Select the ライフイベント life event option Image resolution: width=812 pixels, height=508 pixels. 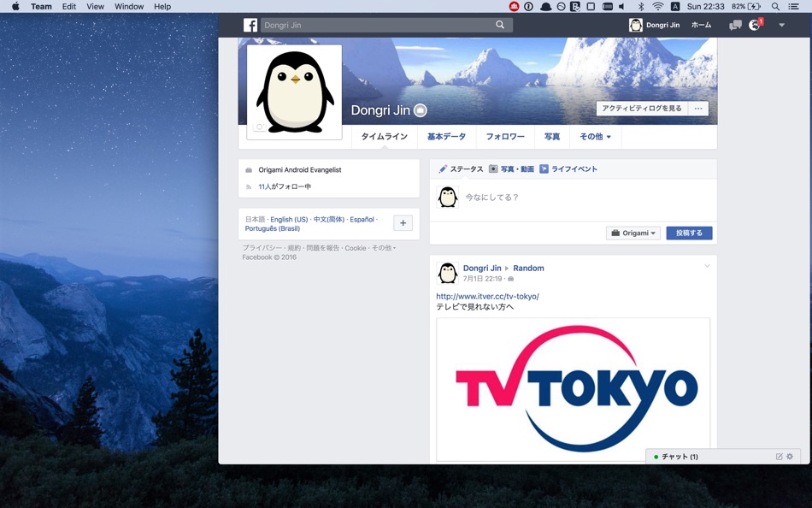click(x=568, y=169)
